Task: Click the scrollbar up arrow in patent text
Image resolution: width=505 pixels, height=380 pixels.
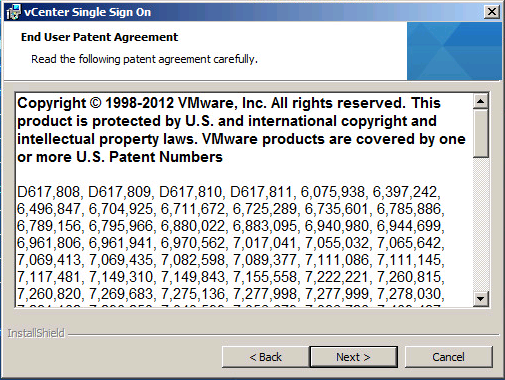Action: coord(481,101)
